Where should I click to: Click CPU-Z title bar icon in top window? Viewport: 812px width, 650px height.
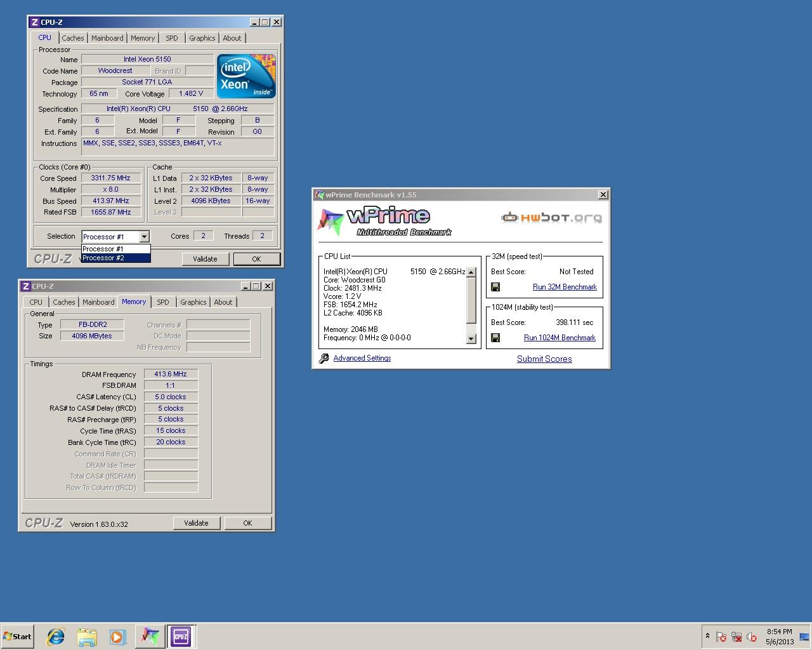[x=35, y=22]
